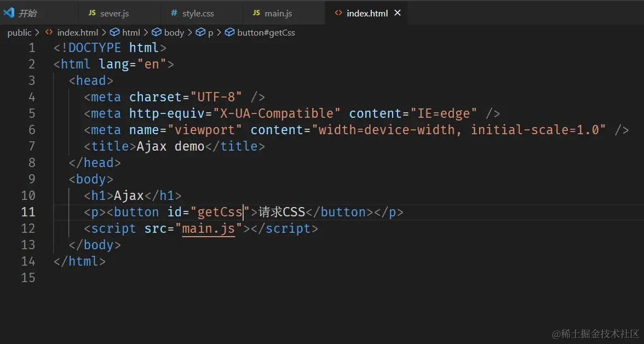644x344 pixels.
Task: Click the HTML icon on index.html tab
Action: tap(338, 13)
